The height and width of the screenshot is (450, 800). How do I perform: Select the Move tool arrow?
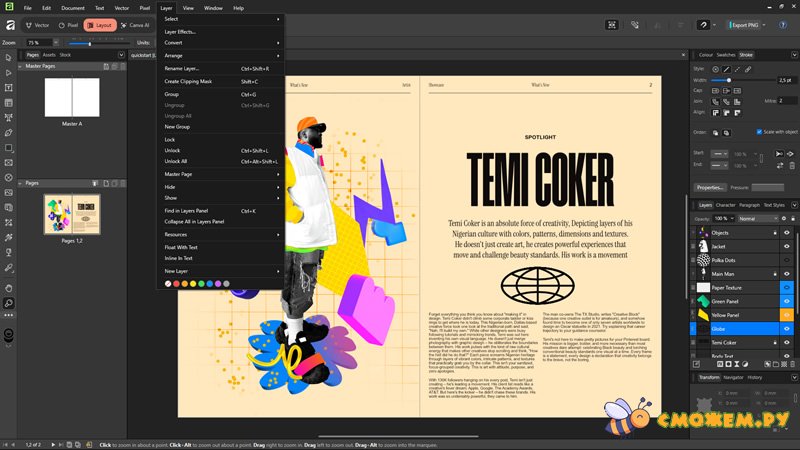[x=9, y=57]
